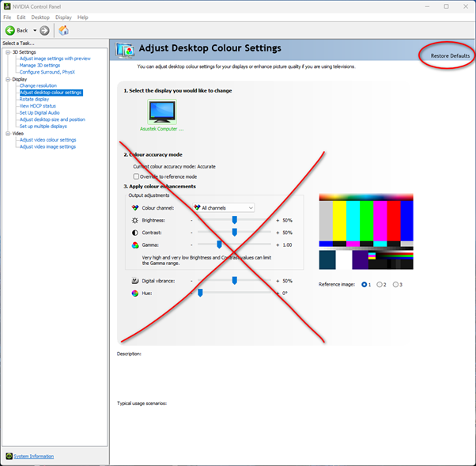Screen dimensions: 476x466
Task: Collapse the 3D Settings tree node
Action: [x=7, y=52]
